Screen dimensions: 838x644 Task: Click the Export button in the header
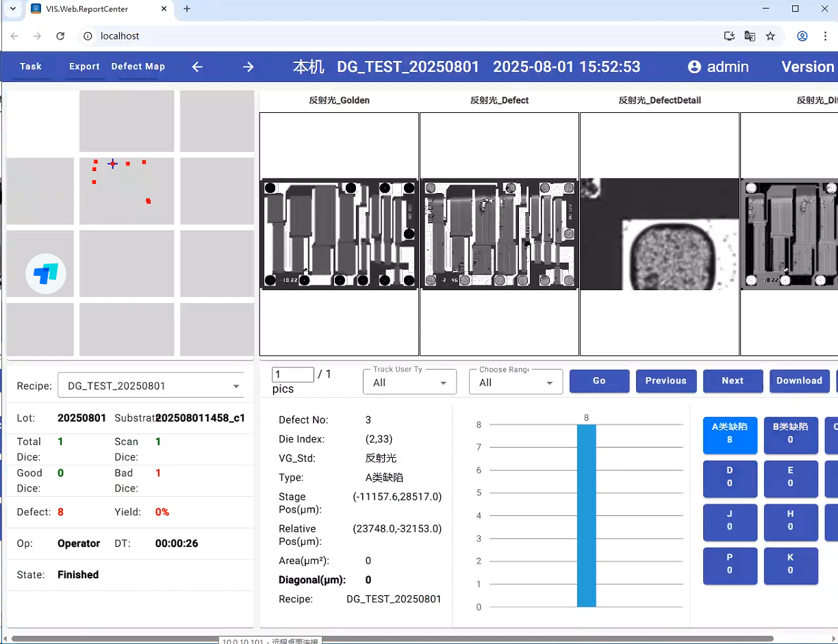point(84,67)
